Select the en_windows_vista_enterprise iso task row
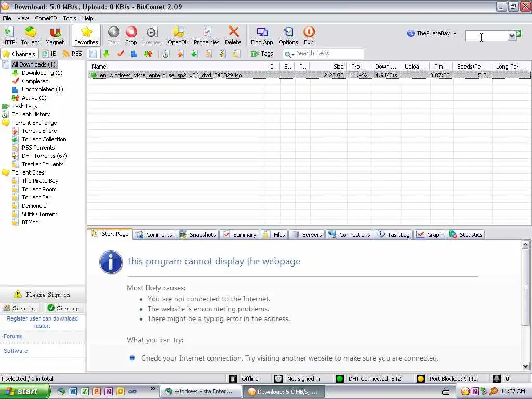The image size is (532, 399). coord(309,75)
